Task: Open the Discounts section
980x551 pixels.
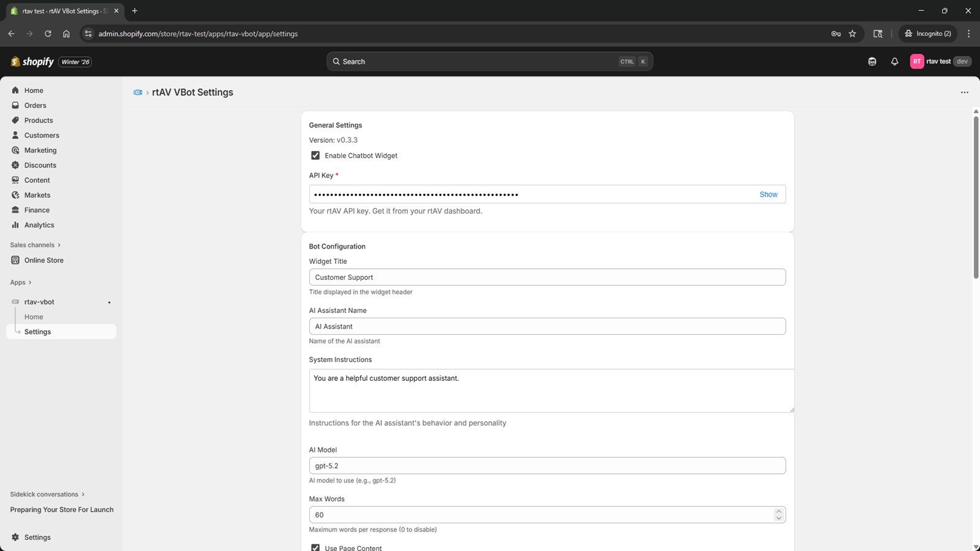Action: (41, 165)
